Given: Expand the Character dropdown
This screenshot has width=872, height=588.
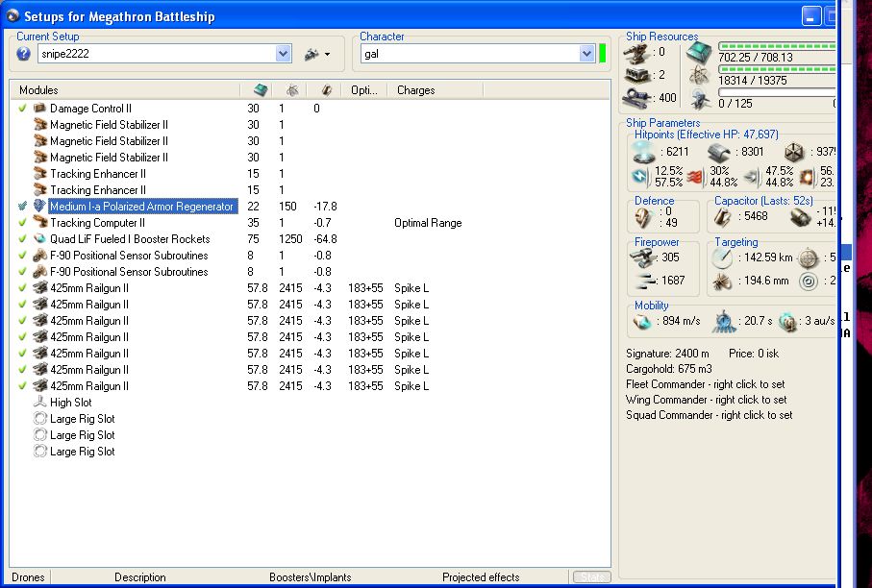Looking at the screenshot, I should click(586, 55).
